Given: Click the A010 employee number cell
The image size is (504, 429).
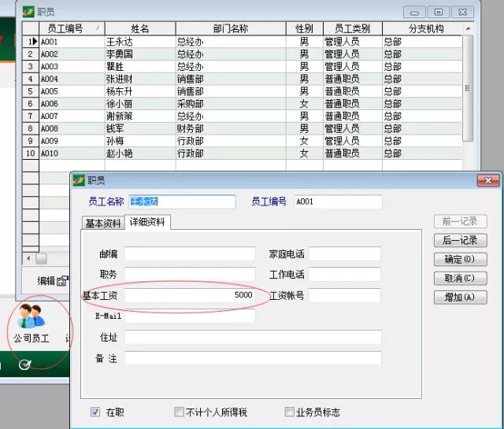Looking at the screenshot, I should tap(72, 153).
